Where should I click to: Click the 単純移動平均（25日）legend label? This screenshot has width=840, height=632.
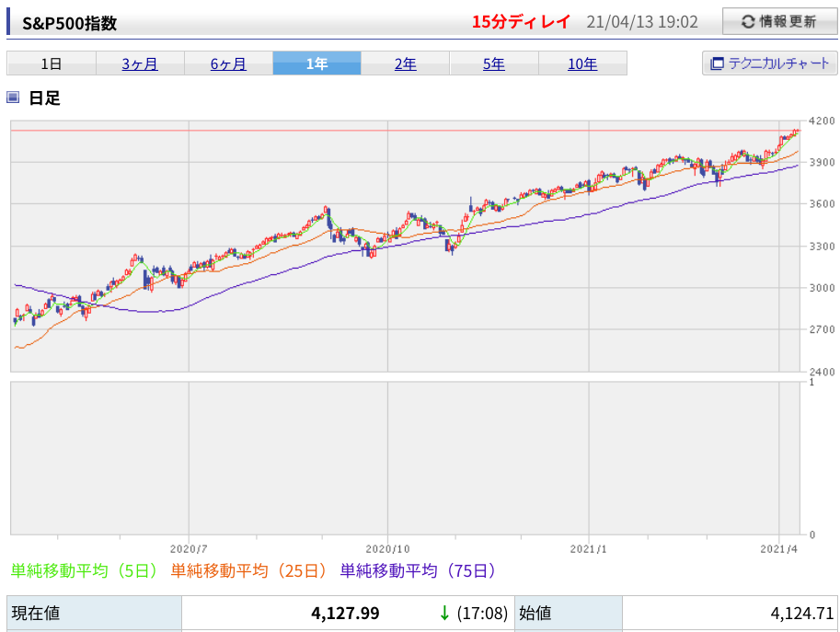[248, 570]
